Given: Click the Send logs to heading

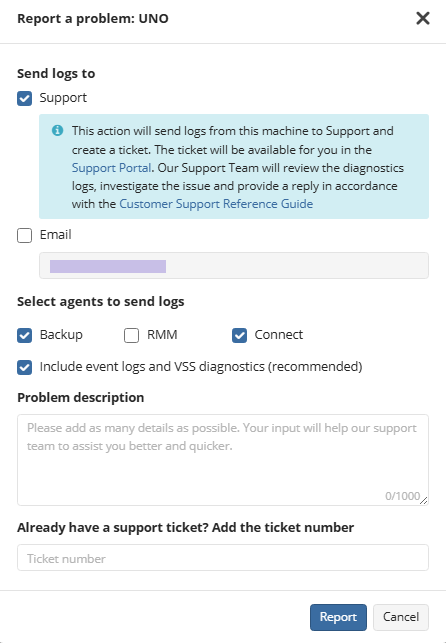Looking at the screenshot, I should click(x=56, y=73).
